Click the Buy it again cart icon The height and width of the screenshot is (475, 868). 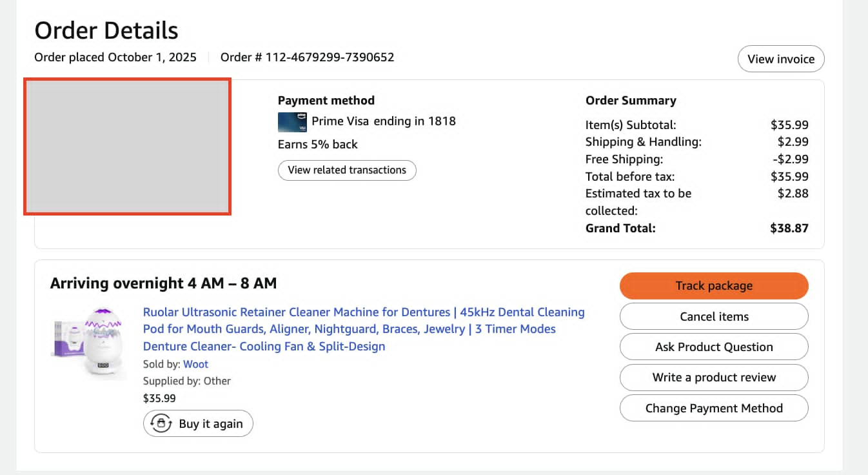coord(161,423)
